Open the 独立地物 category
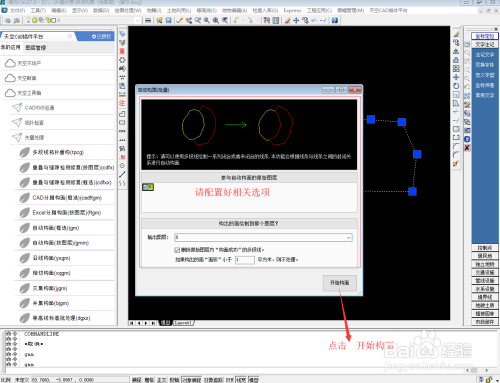The height and width of the screenshot is (383, 500). pyautogui.click(x=485, y=264)
